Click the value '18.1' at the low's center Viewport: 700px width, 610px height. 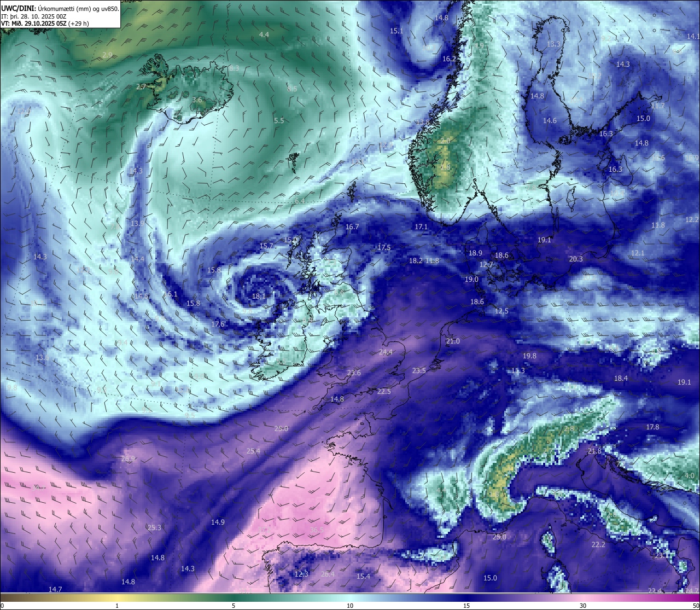(259, 296)
